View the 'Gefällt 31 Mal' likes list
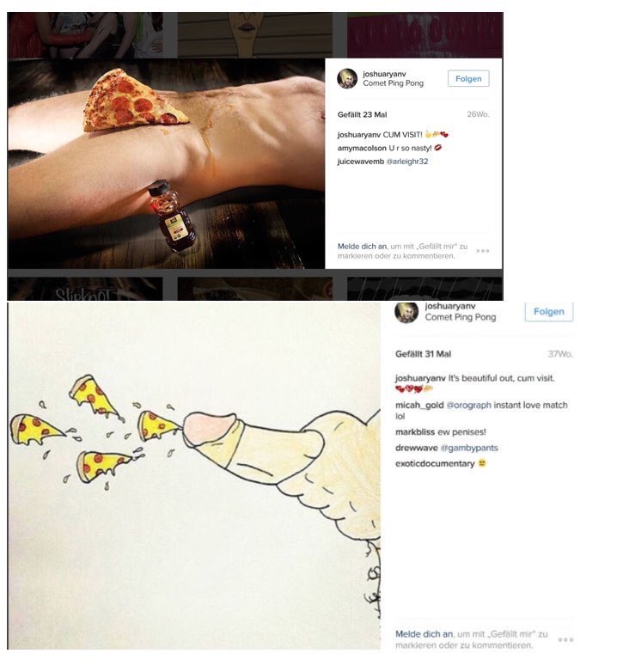Screen dimensions: 617x672 coord(423,354)
